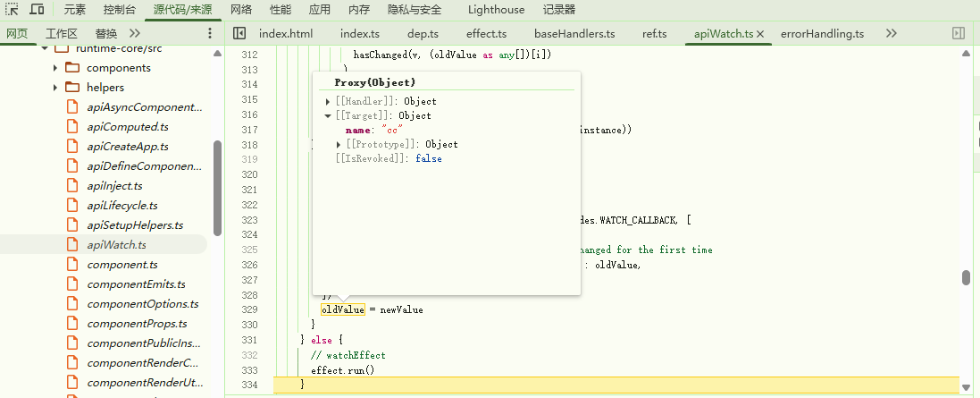Open component.ts in file tree

tap(122, 265)
